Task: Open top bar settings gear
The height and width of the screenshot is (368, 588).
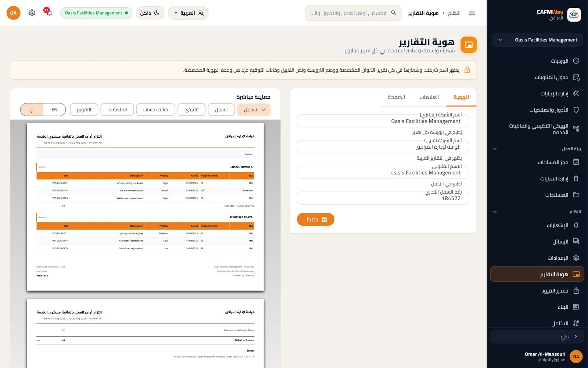Action: (32, 13)
